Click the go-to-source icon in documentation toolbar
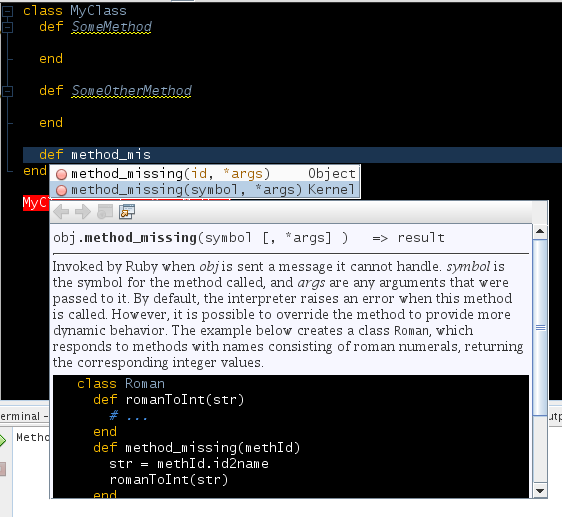Screen dimensions: 562x517 127,212
